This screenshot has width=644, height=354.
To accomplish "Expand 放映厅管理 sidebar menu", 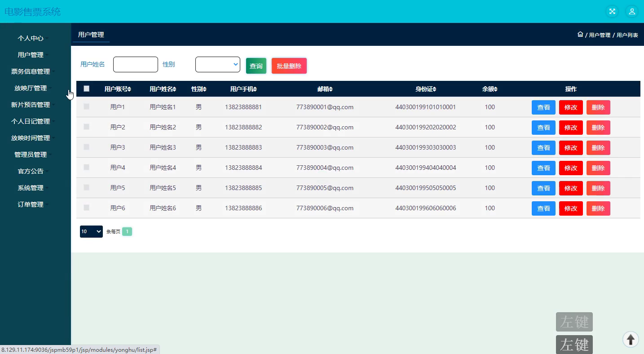I will click(31, 88).
